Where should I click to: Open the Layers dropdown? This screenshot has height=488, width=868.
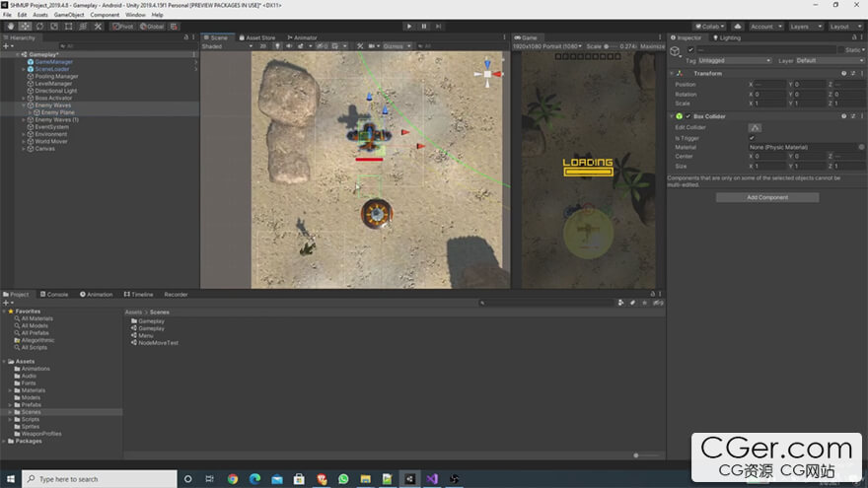click(x=806, y=26)
